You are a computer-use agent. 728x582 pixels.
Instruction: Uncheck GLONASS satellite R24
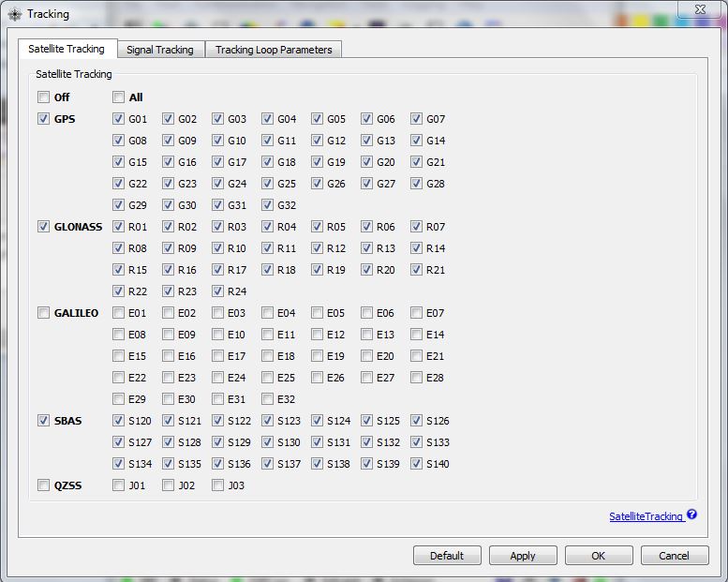(217, 291)
